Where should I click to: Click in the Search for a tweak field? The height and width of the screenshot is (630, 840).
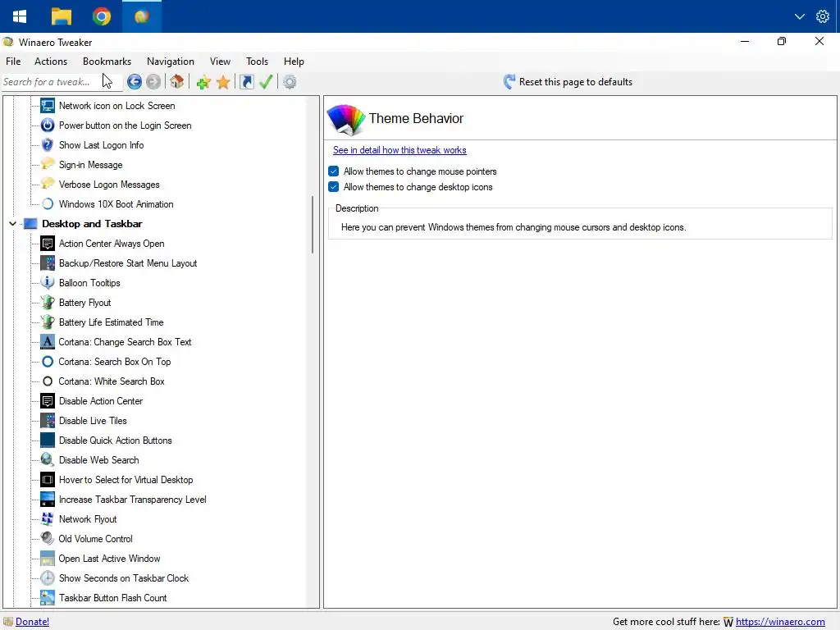(x=62, y=82)
